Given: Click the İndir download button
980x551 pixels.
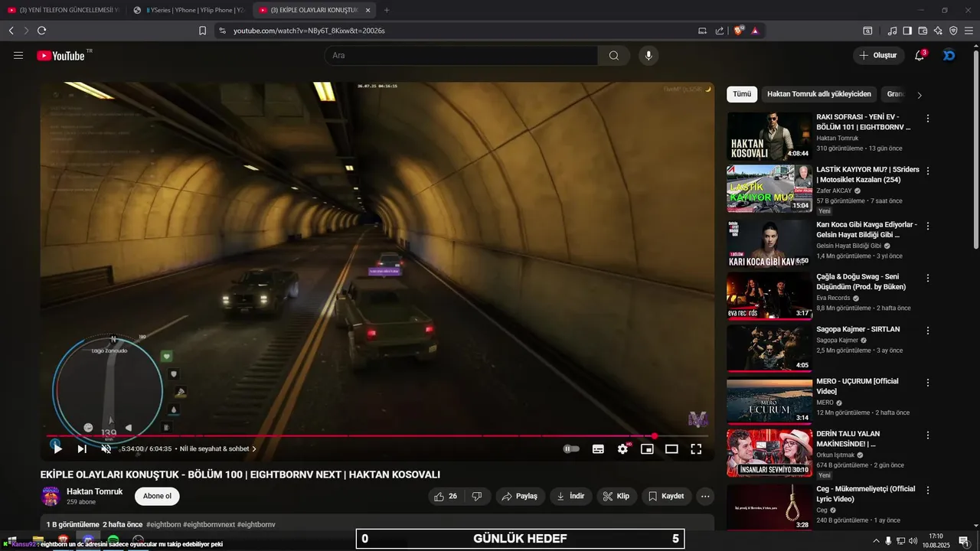Looking at the screenshot, I should point(570,496).
